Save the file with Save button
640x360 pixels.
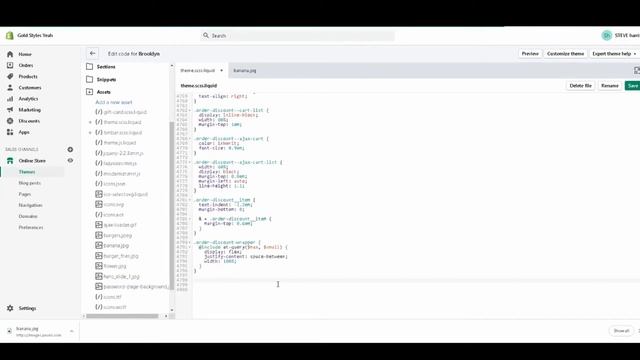632,86
